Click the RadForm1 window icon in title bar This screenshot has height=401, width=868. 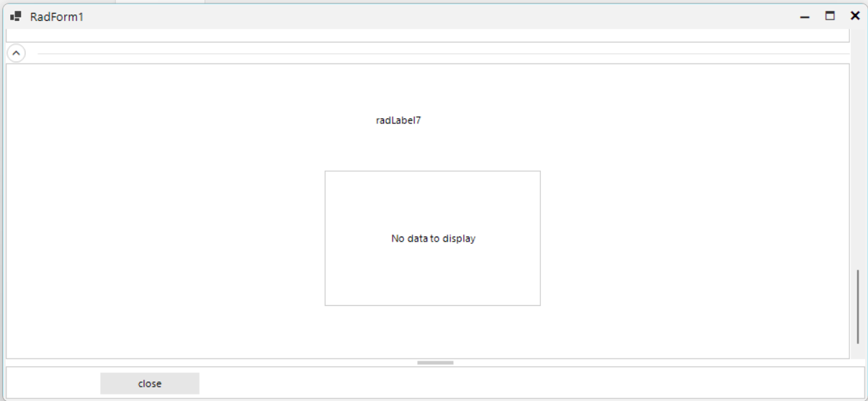[16, 17]
